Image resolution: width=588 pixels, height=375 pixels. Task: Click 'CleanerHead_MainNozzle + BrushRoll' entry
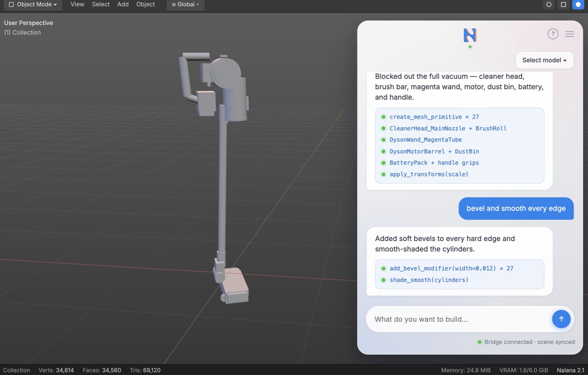coord(448,128)
